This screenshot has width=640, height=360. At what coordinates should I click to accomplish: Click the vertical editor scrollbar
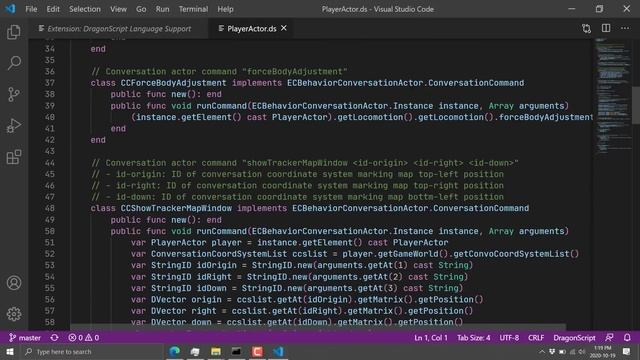tap(636, 105)
